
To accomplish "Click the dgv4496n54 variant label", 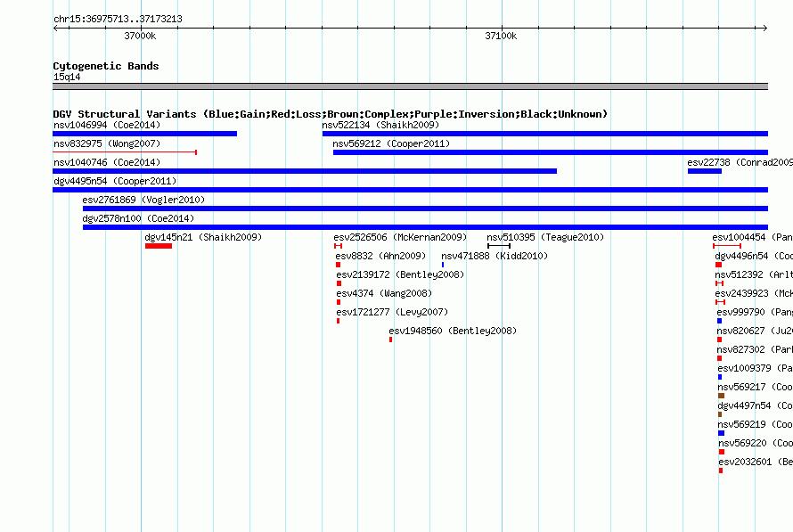I will click(x=754, y=256).
